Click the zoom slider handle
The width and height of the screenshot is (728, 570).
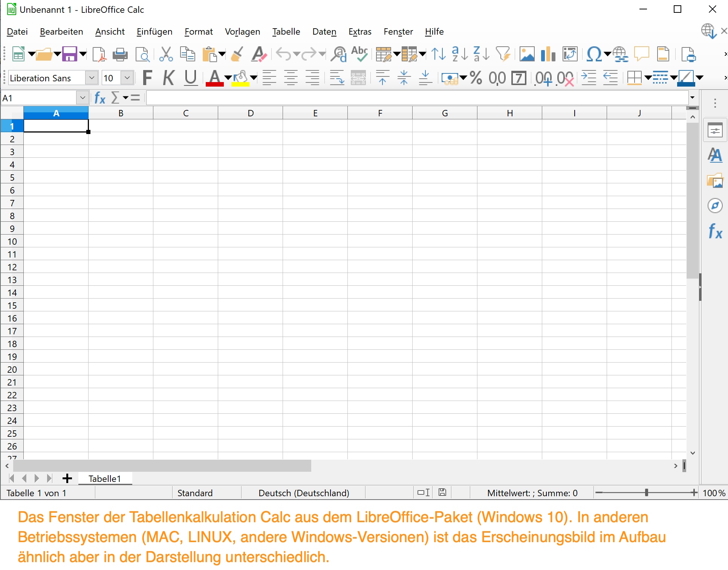pyautogui.click(x=647, y=492)
